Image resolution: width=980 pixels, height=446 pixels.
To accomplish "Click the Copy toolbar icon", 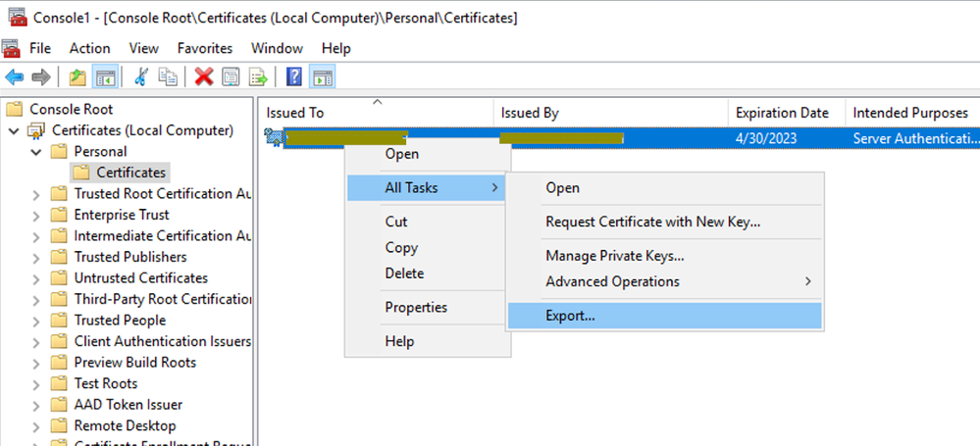I will tap(169, 76).
